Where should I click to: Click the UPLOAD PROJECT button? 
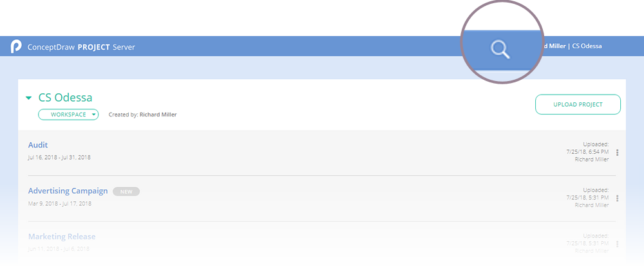coord(578,104)
